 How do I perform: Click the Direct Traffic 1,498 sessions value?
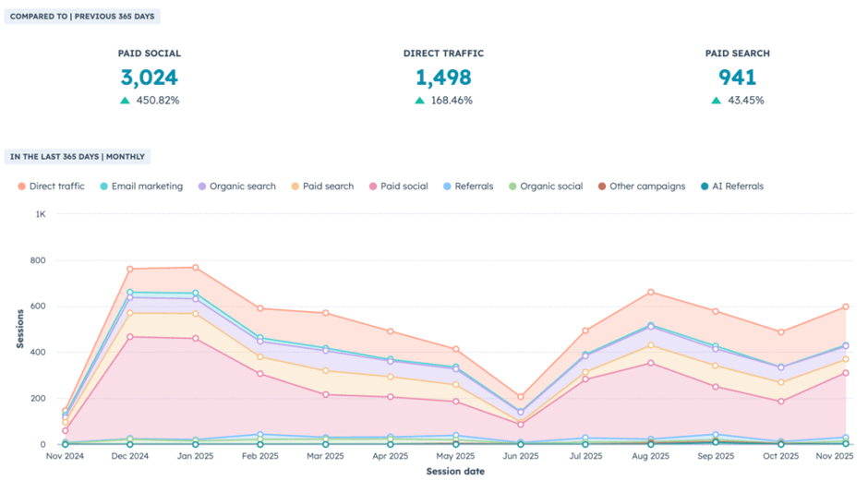pyautogui.click(x=443, y=78)
